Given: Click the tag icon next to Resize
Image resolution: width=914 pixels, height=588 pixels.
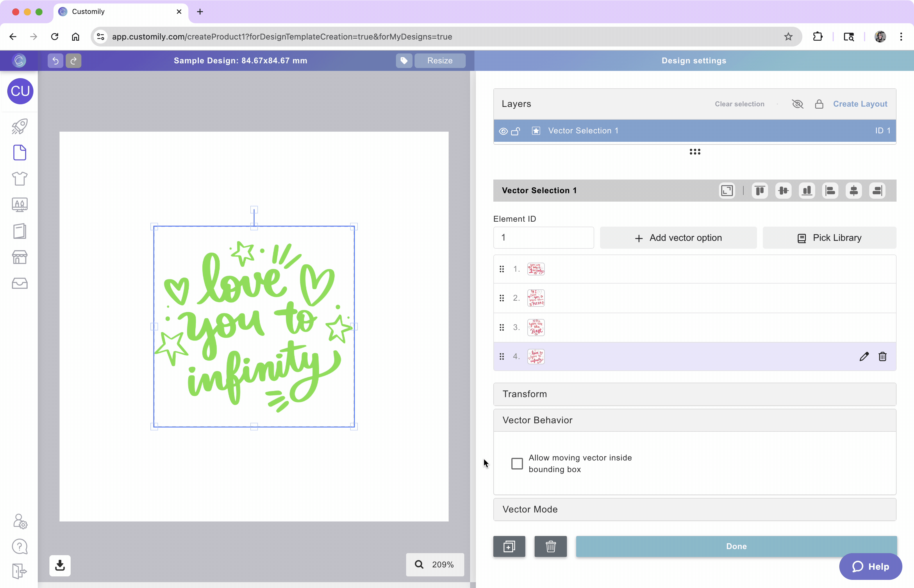Looking at the screenshot, I should [404, 61].
